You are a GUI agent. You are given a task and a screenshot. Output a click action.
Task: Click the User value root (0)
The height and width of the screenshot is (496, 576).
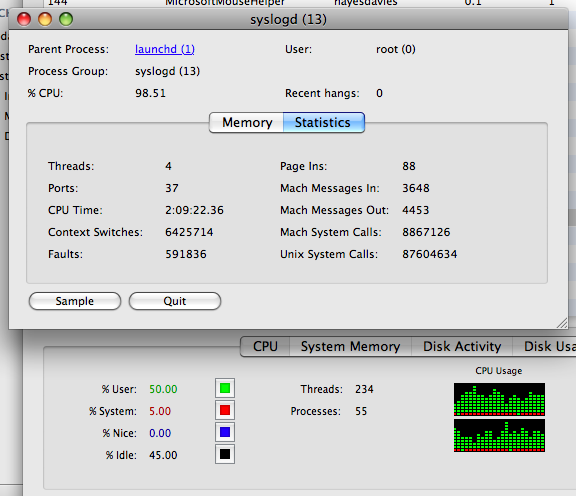pyautogui.click(x=396, y=49)
